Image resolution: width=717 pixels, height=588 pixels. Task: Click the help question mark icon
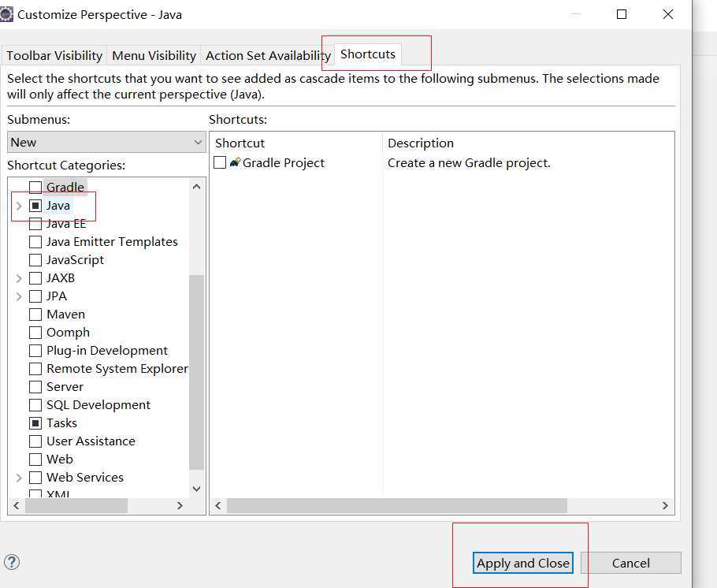[x=12, y=562]
